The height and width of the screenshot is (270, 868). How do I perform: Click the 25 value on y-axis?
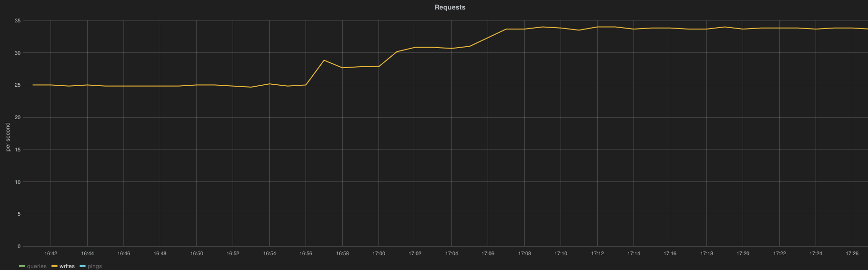click(18, 85)
